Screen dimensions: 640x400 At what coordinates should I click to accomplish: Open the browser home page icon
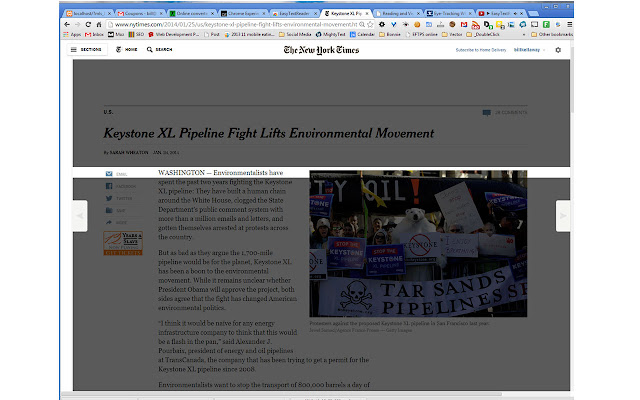click(99, 24)
